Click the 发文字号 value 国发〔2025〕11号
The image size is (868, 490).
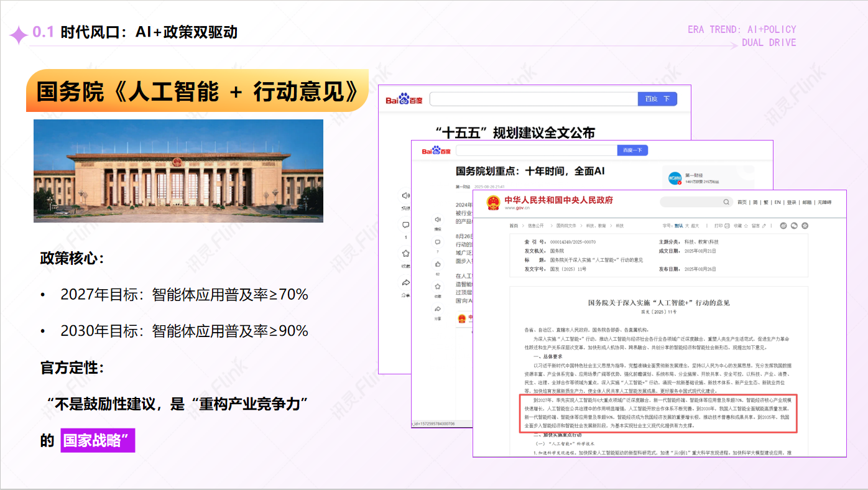tap(568, 269)
